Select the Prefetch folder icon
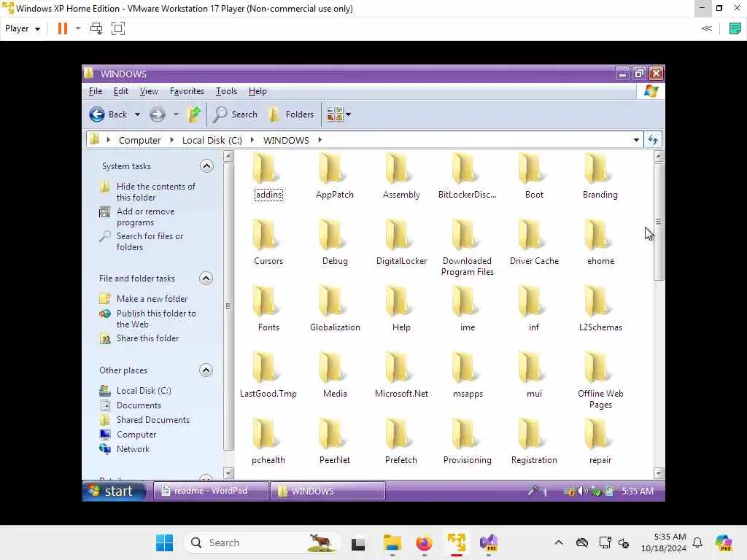 tap(398, 434)
